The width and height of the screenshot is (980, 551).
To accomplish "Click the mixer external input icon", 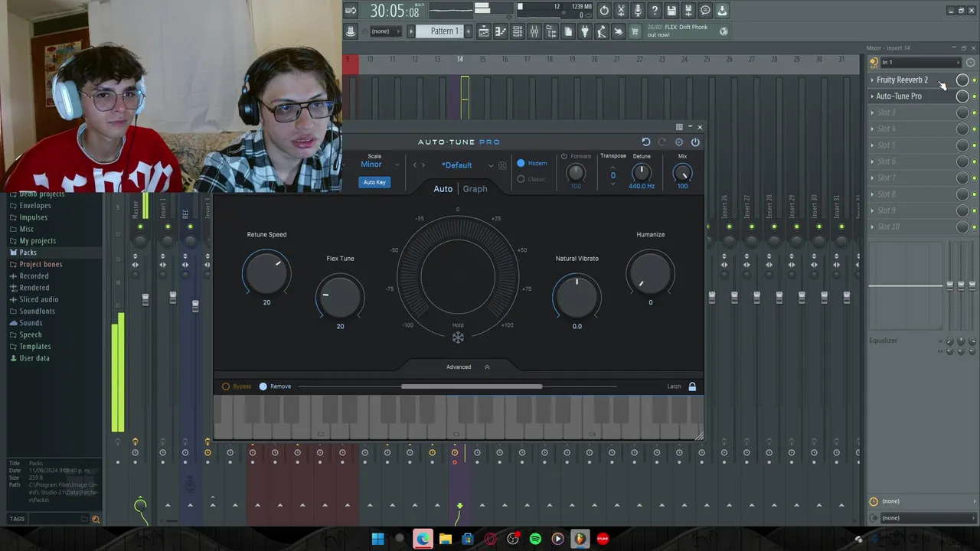I will (874, 63).
